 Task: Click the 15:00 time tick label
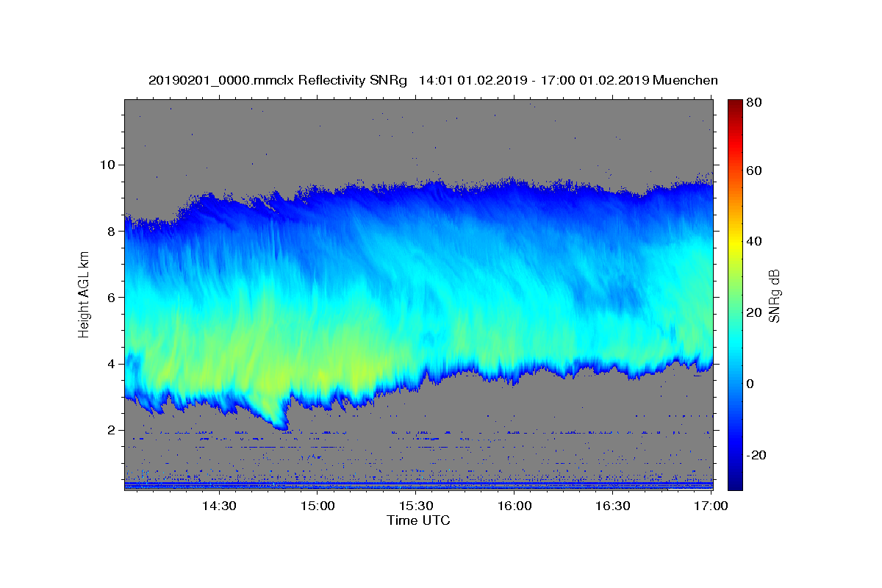click(x=317, y=506)
